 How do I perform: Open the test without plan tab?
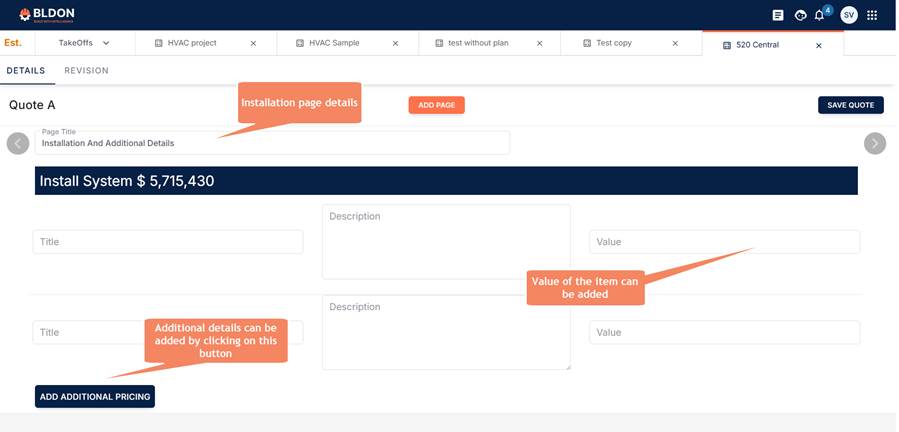point(477,44)
